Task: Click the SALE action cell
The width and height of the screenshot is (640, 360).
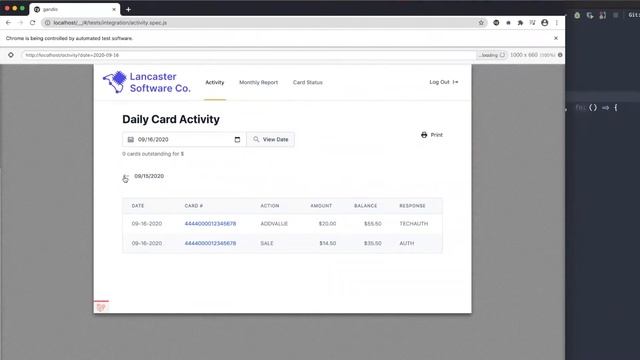Action: 267,243
